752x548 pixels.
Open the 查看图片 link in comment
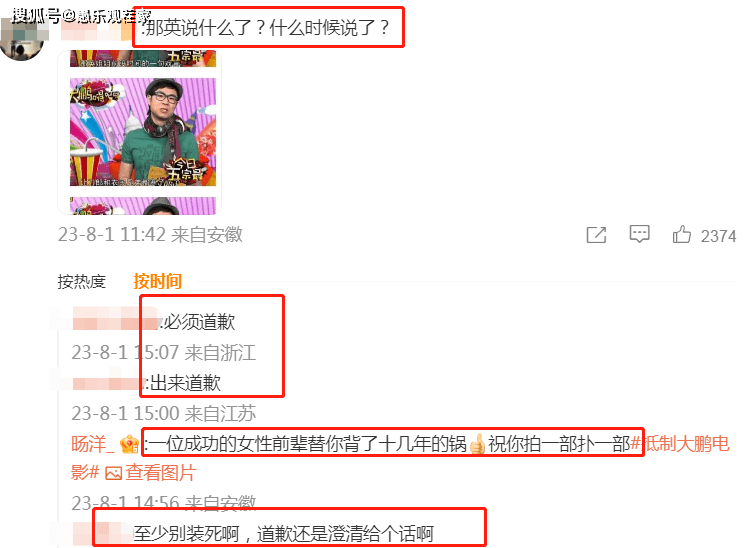click(161, 473)
